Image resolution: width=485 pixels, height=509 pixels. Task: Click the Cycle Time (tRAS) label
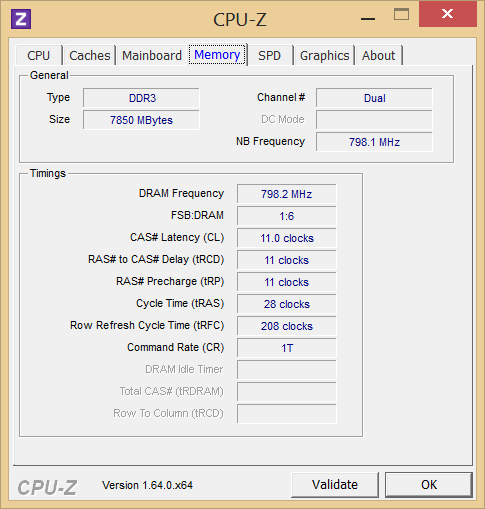coord(180,303)
